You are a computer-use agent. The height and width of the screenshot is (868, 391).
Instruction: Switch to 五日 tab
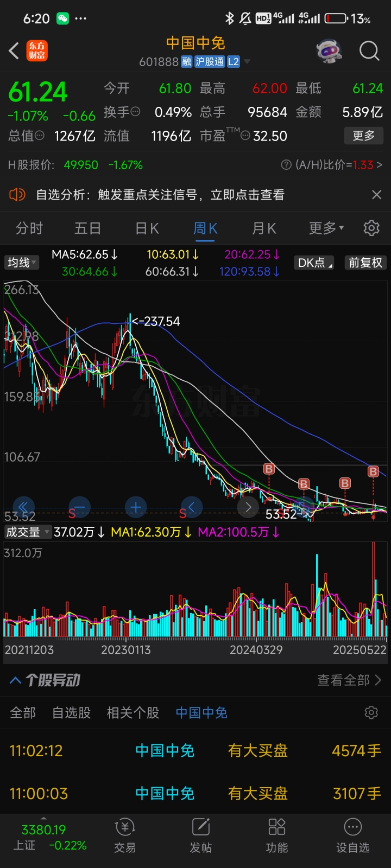[x=88, y=228]
